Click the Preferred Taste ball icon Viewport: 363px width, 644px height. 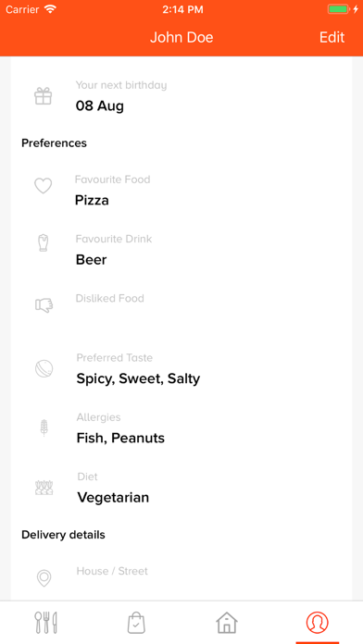(44, 368)
